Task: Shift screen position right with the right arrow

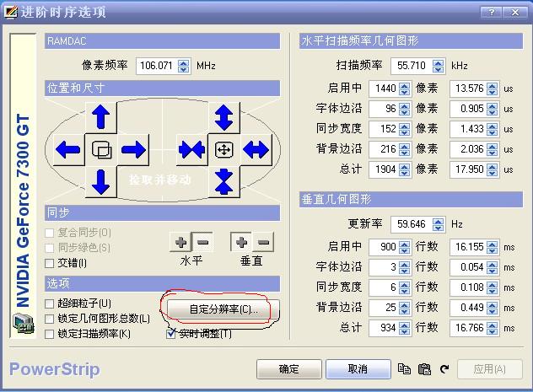Action: [x=133, y=149]
